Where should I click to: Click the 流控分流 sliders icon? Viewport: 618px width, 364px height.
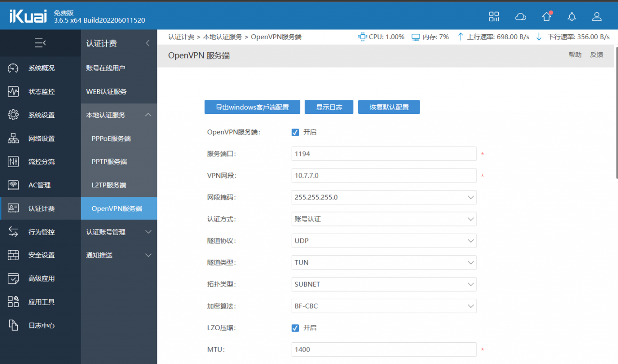13,162
